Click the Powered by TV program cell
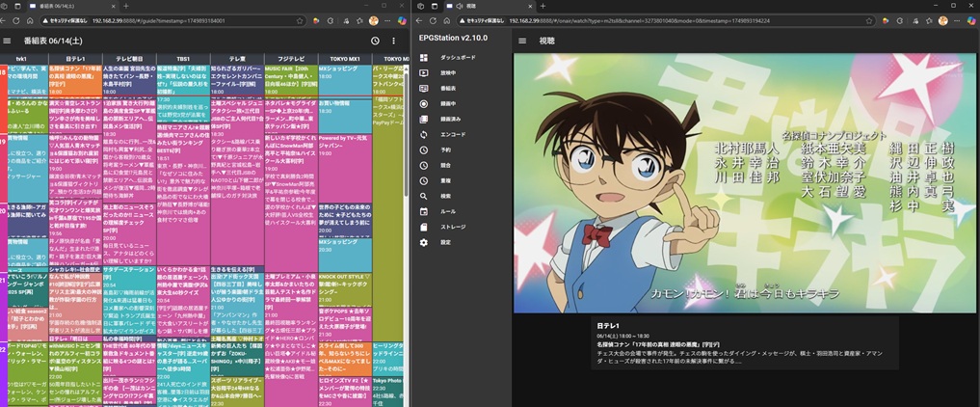Screen dimensions: 980x407 pos(344,166)
